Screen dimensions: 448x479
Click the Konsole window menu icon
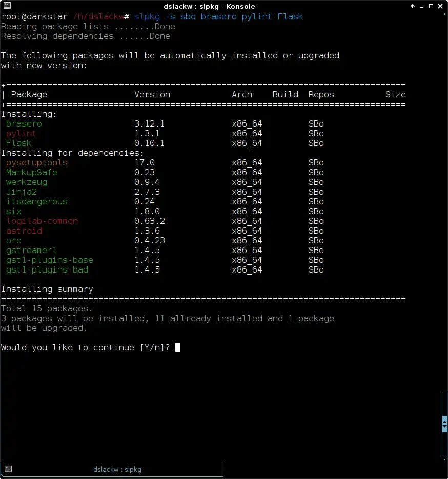[7, 5]
